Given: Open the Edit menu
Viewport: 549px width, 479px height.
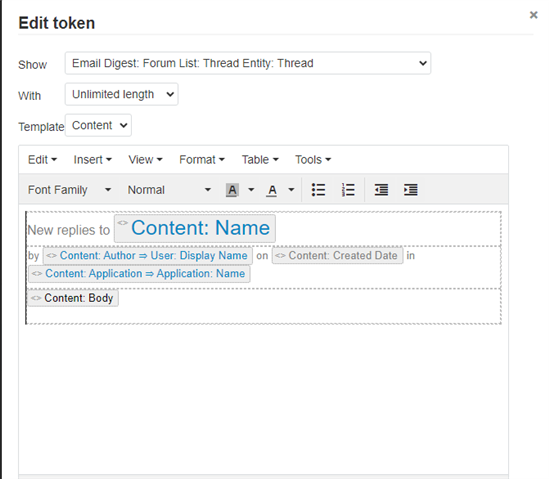Looking at the screenshot, I should point(42,160).
